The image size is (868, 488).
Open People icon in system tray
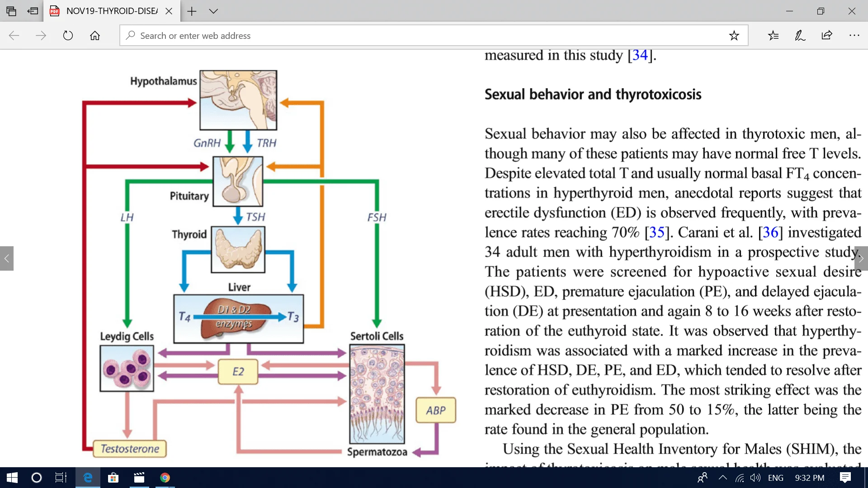[703, 478]
